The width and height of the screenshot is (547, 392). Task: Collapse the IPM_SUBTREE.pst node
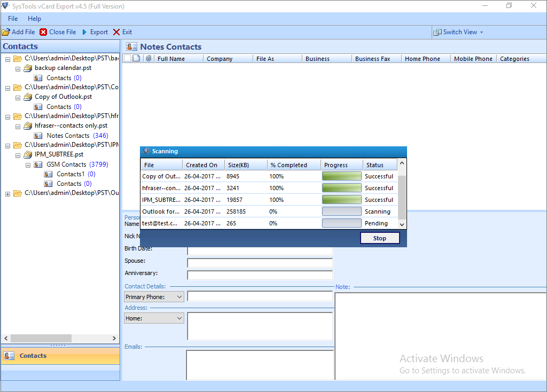coord(18,155)
